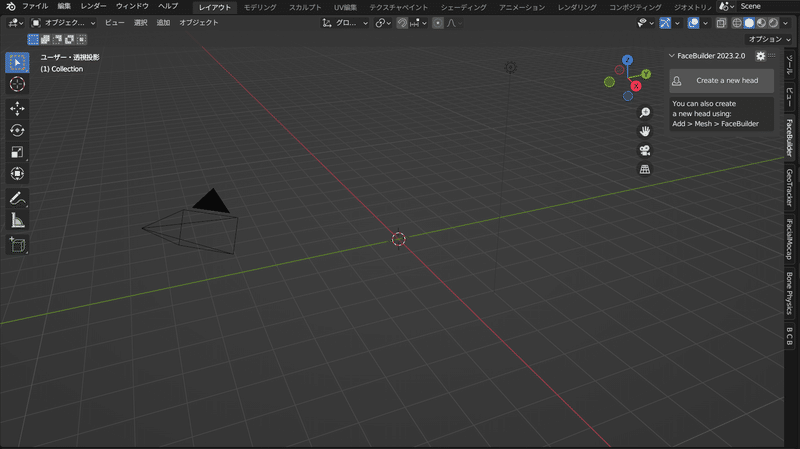Toggle the camera view icon
800x449 pixels.
[x=645, y=150]
